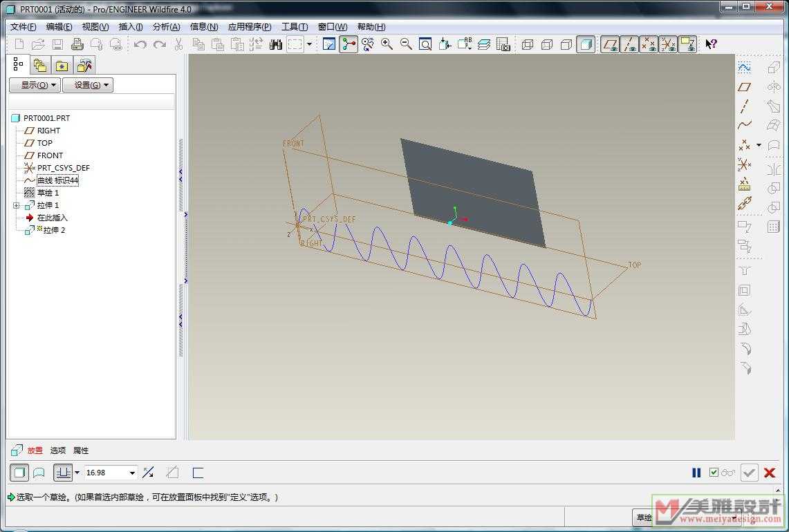The image size is (789, 532).
Task: Open the Find tool binoculars icon
Action: tap(275, 44)
